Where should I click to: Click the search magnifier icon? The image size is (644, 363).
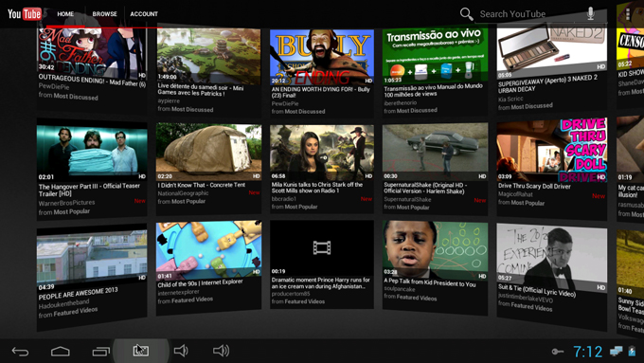(x=466, y=14)
